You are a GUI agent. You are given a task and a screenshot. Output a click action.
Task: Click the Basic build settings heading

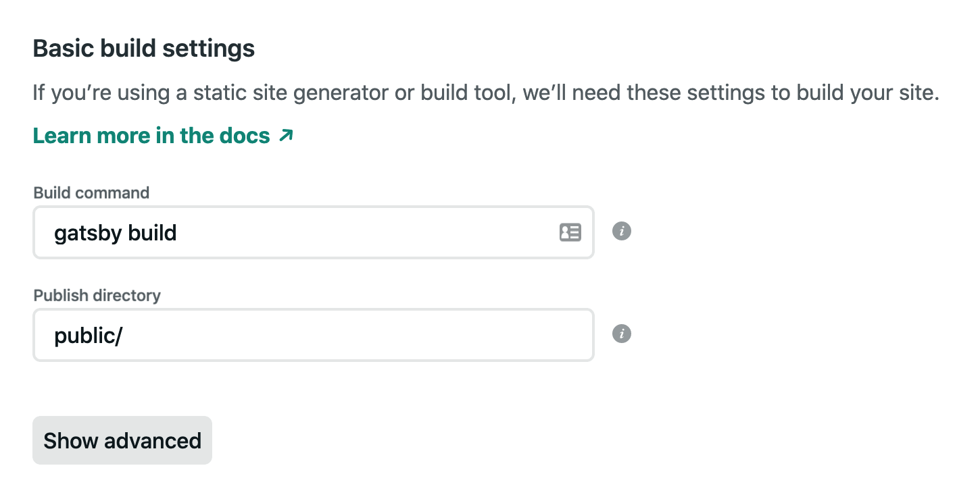pos(144,49)
